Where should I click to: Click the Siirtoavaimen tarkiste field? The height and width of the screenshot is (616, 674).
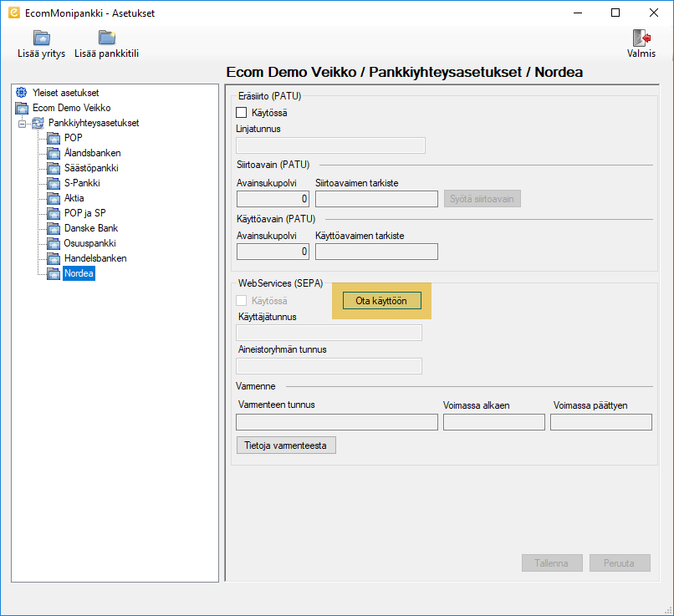coord(376,199)
